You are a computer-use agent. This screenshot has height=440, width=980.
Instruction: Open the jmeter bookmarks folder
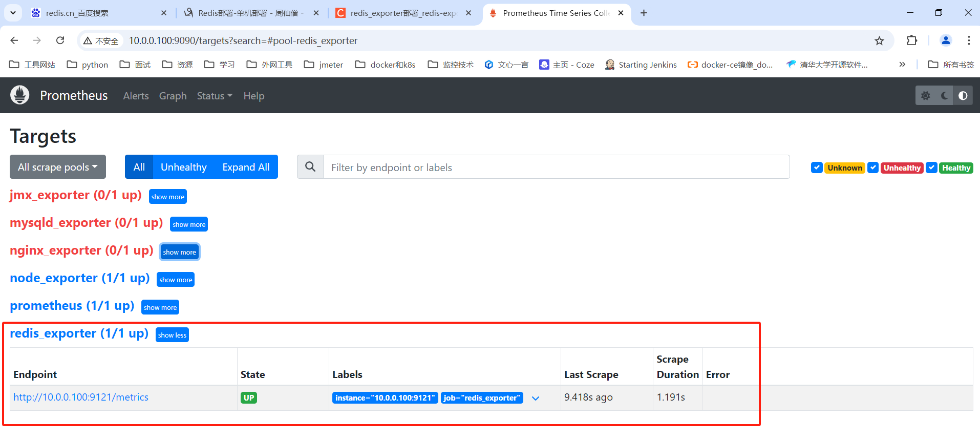(324, 65)
